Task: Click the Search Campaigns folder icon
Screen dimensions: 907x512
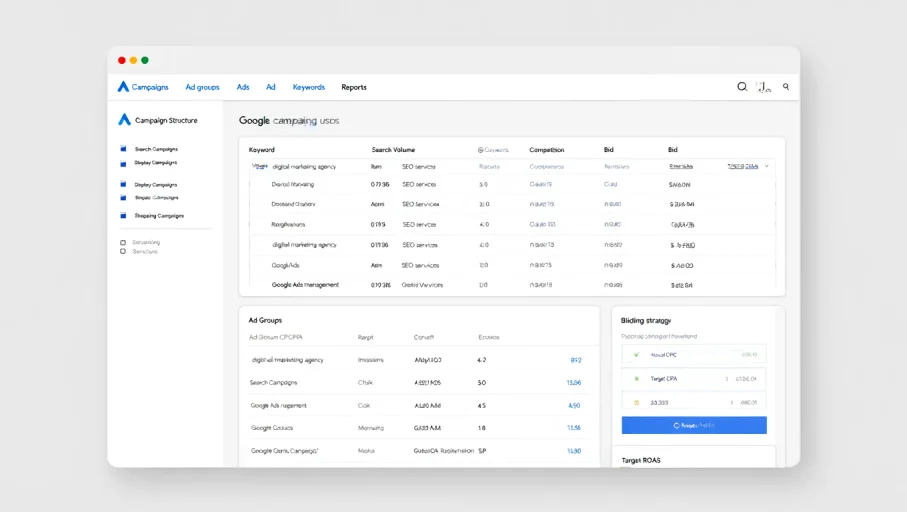Action: 124,149
